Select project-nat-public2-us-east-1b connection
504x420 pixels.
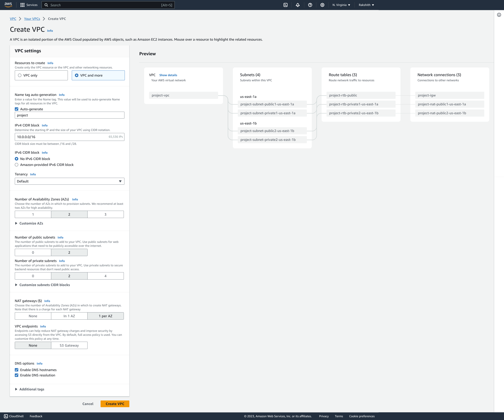(x=450, y=113)
